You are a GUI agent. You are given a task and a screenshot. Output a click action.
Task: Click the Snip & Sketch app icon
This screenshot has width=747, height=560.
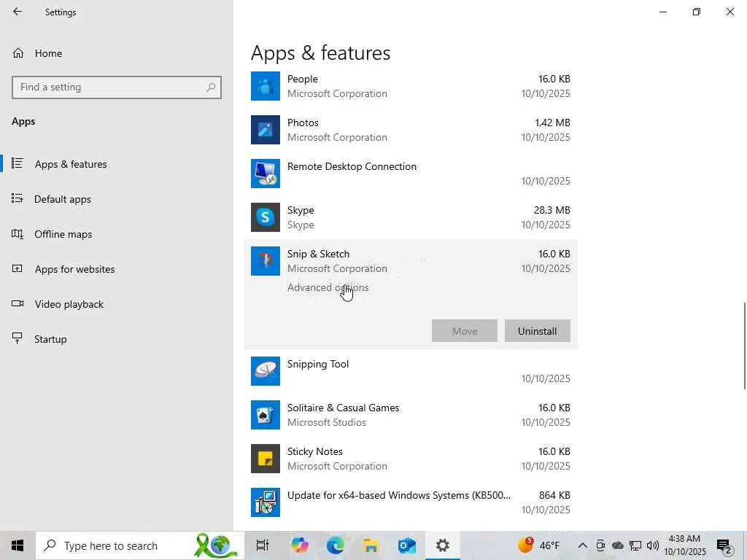[x=266, y=261]
